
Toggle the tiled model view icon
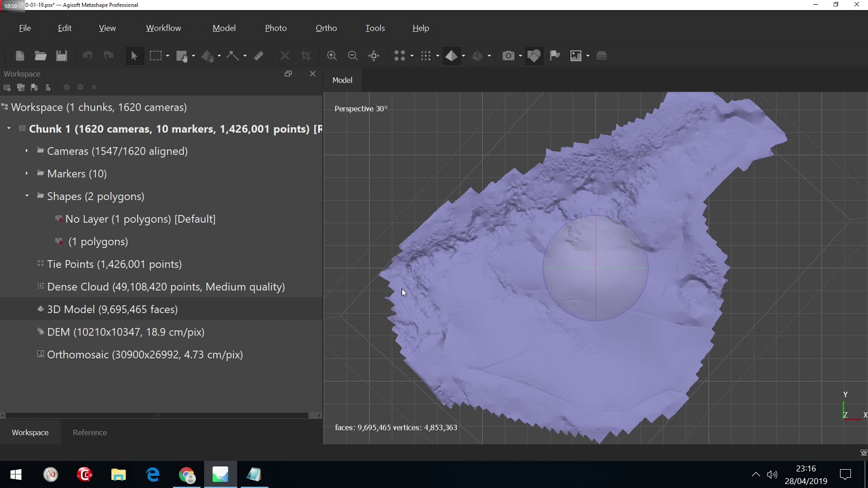(477, 56)
